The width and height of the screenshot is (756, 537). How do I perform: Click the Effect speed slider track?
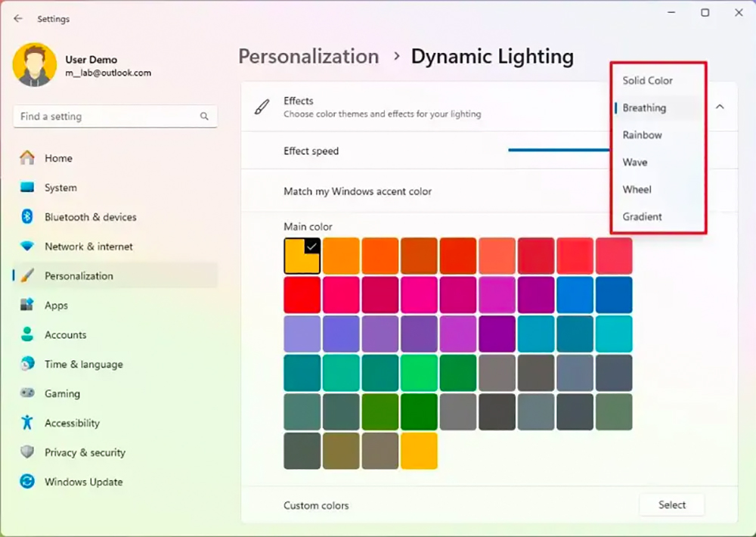[x=559, y=150]
